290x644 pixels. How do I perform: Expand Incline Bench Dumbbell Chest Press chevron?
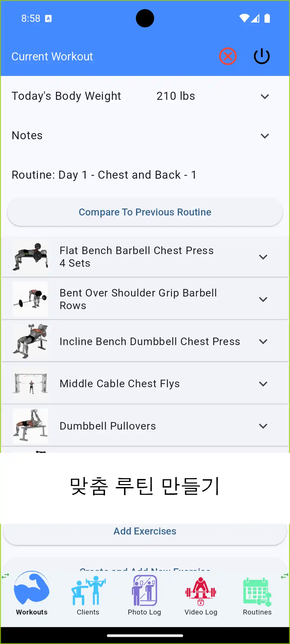click(x=263, y=341)
